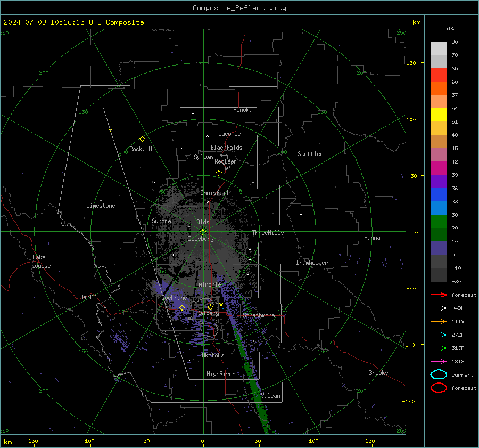479x448 pixels.
Task: Click the km unit label at top right
Action: point(416,22)
